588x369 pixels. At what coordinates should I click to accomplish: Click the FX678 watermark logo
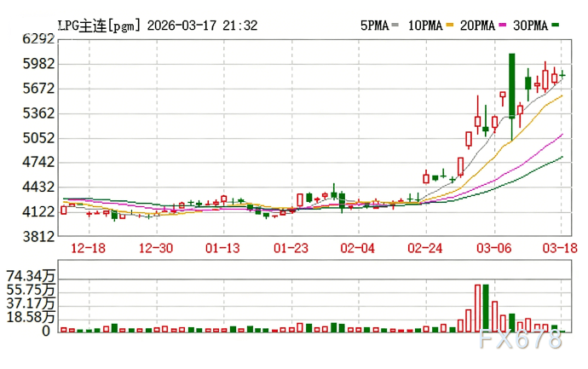521,340
